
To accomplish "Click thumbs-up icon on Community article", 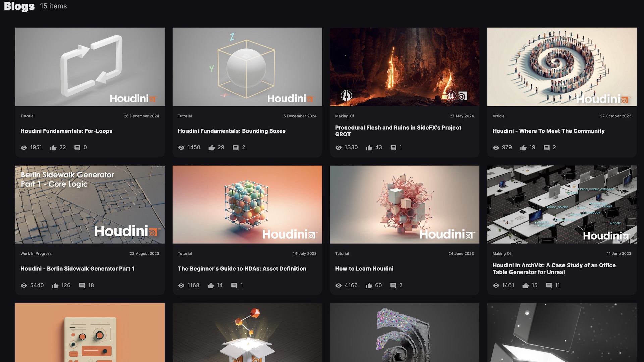I will [x=523, y=148].
